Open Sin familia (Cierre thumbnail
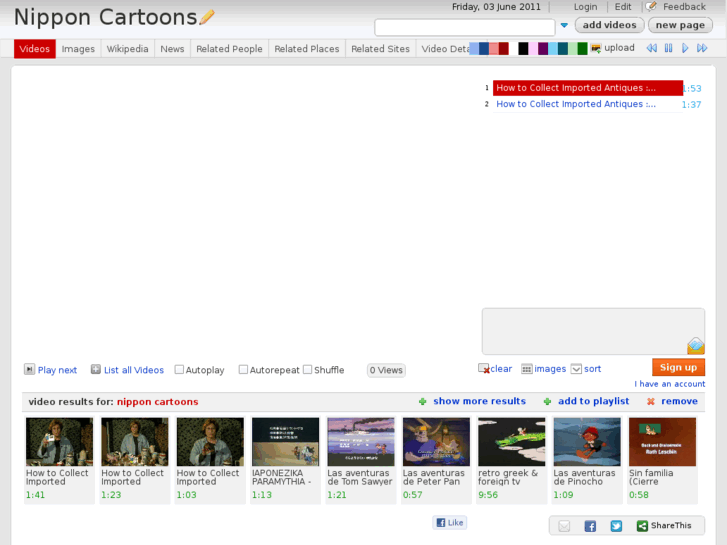Screen dimensions: 727x545 [662, 442]
